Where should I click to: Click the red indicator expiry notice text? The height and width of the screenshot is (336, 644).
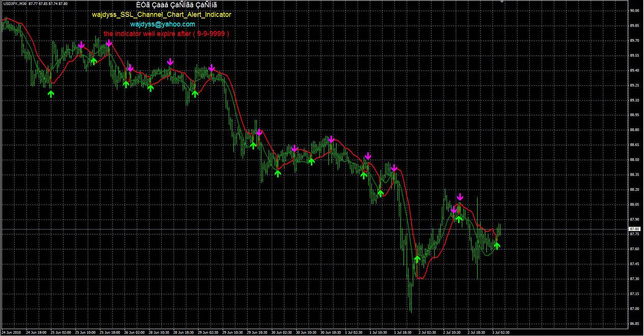click(166, 33)
